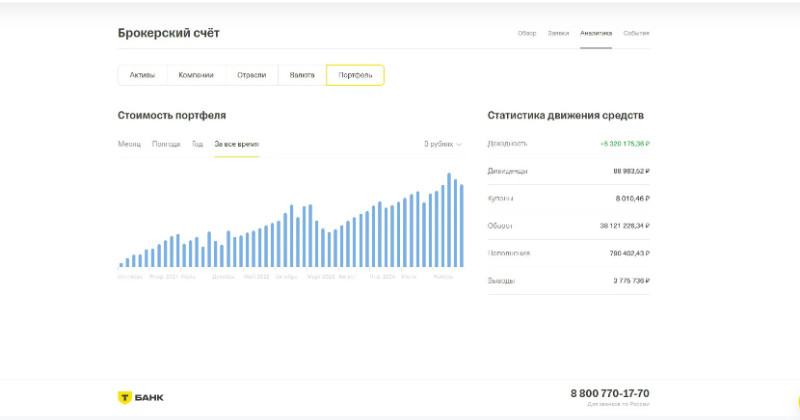Choose the Отрасли segment
The image size is (800, 420).
click(x=251, y=75)
